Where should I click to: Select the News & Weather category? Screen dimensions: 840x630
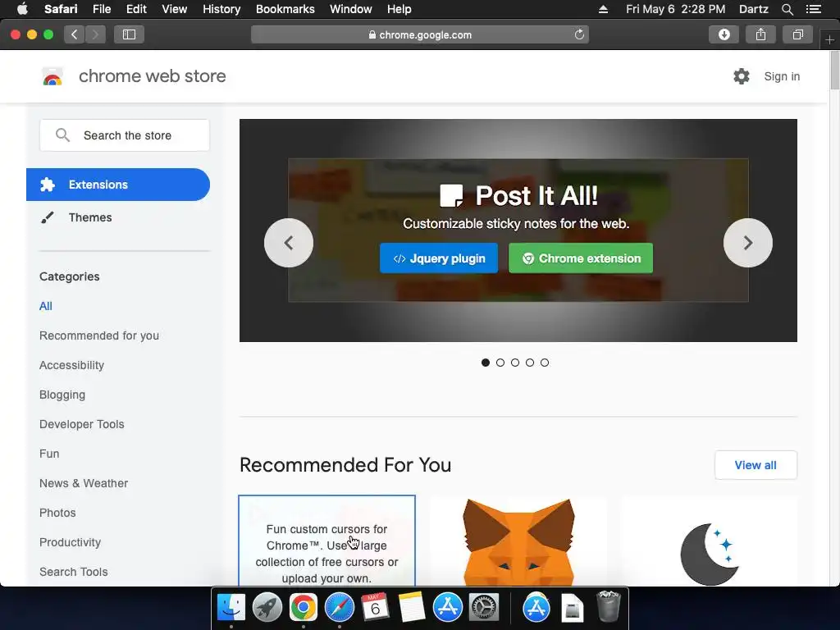(x=84, y=483)
